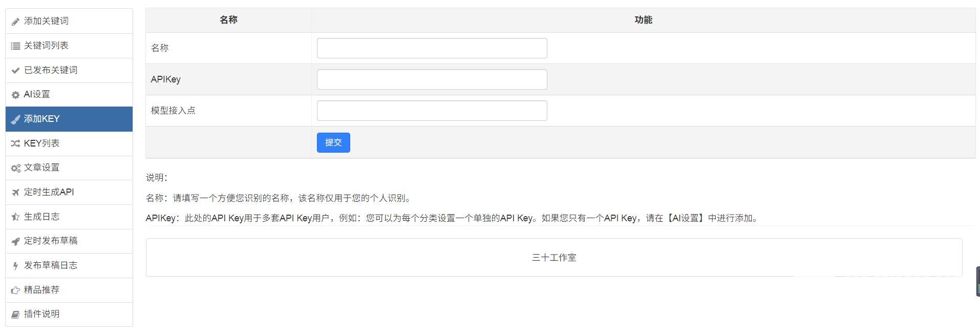Click the star icon beside 生成日志
This screenshot has width=980, height=335.
click(x=16, y=217)
